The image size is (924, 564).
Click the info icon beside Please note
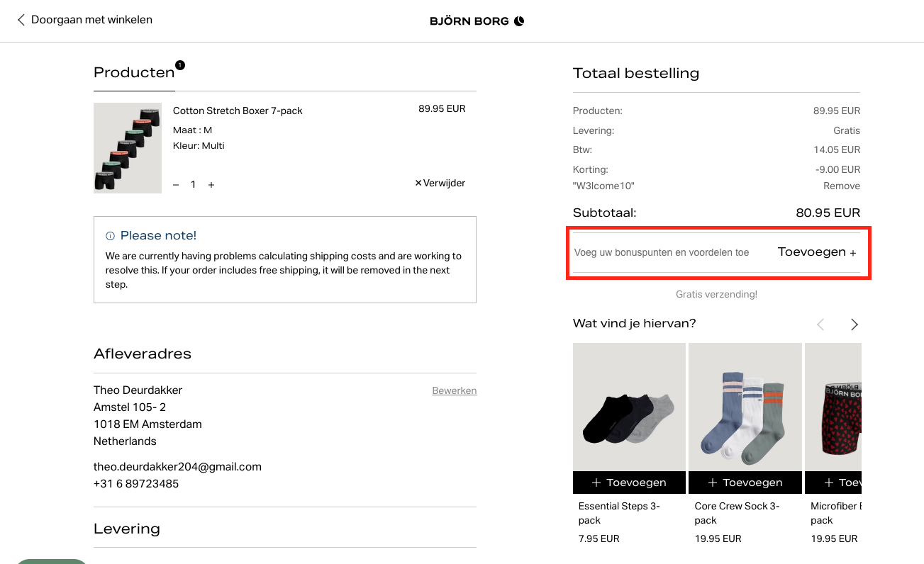[110, 236]
